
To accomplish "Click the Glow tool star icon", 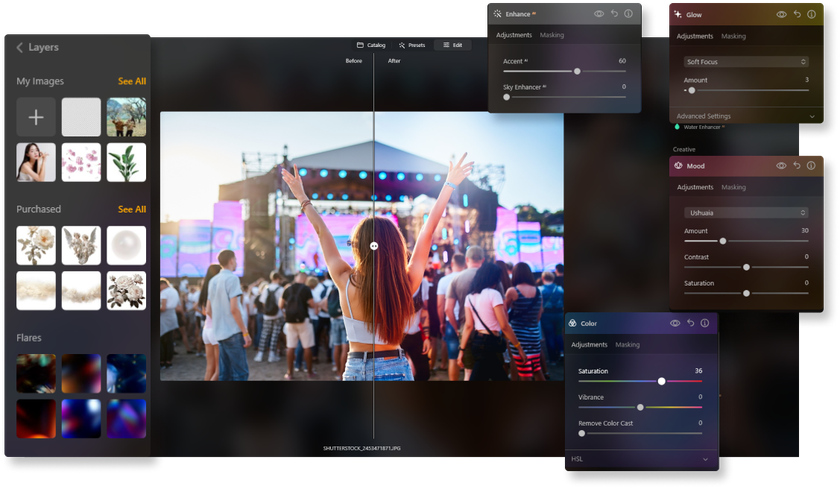I will tap(678, 14).
